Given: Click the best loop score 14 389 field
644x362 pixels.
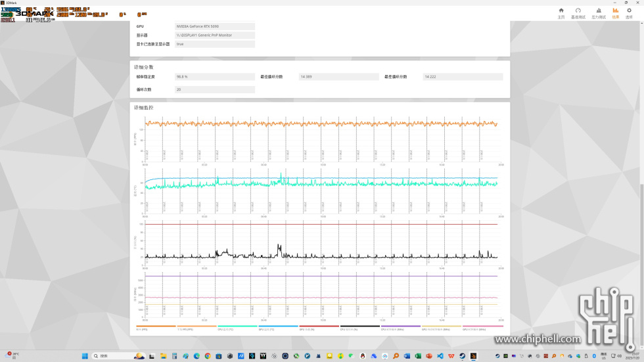Looking at the screenshot, I should tap(339, 77).
